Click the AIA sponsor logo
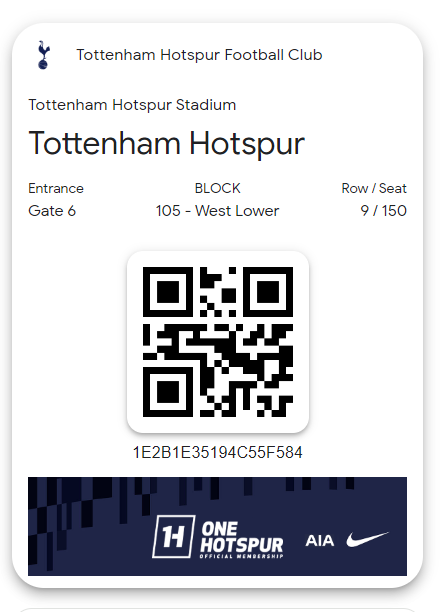440x612 pixels. [x=320, y=541]
